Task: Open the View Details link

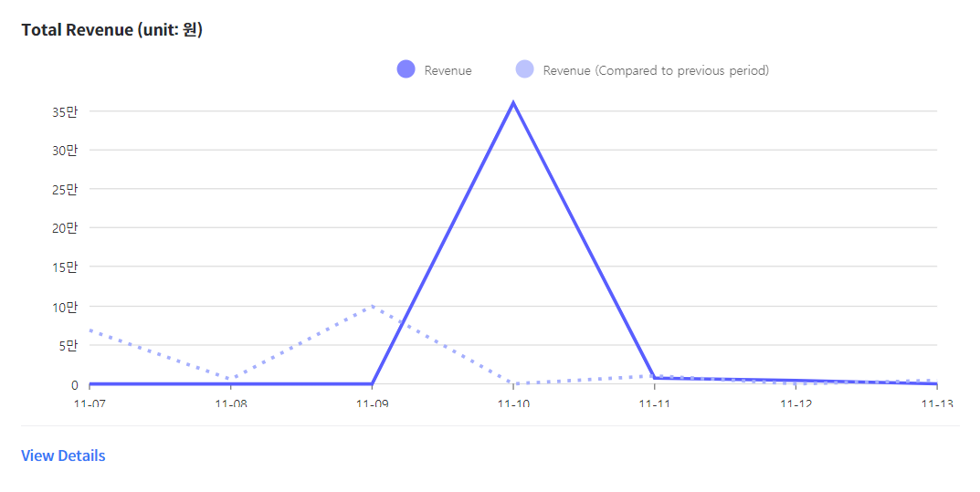Action: tap(63, 455)
